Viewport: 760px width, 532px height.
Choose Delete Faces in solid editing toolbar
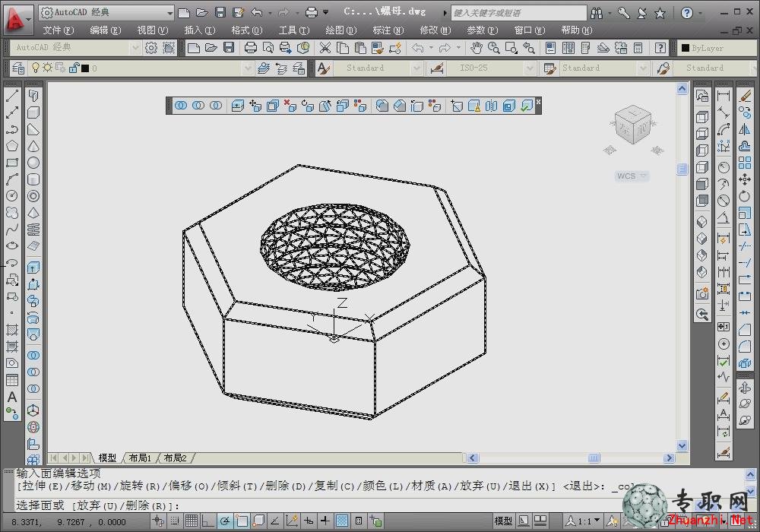(290, 105)
